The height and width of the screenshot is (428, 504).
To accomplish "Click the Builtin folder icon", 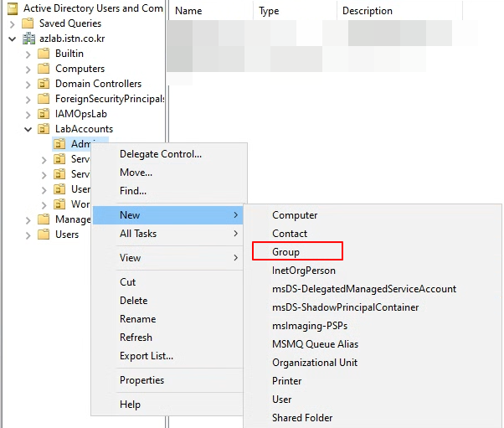I will click(44, 54).
